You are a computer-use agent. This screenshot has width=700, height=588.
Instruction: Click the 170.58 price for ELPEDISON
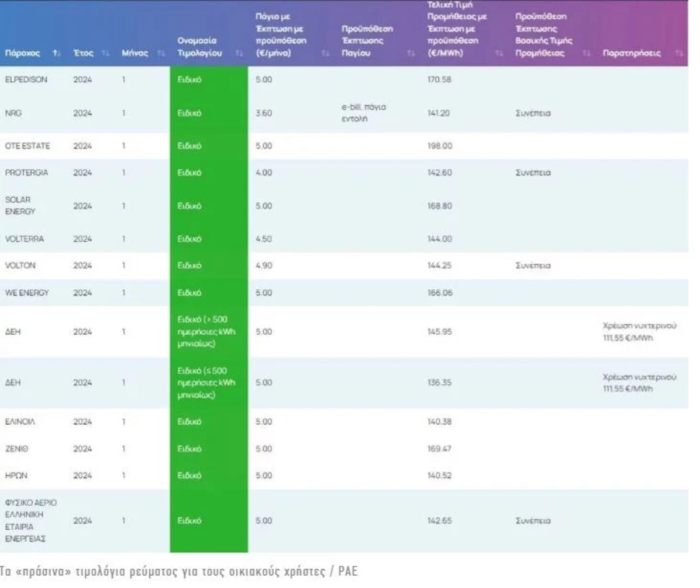(x=440, y=80)
